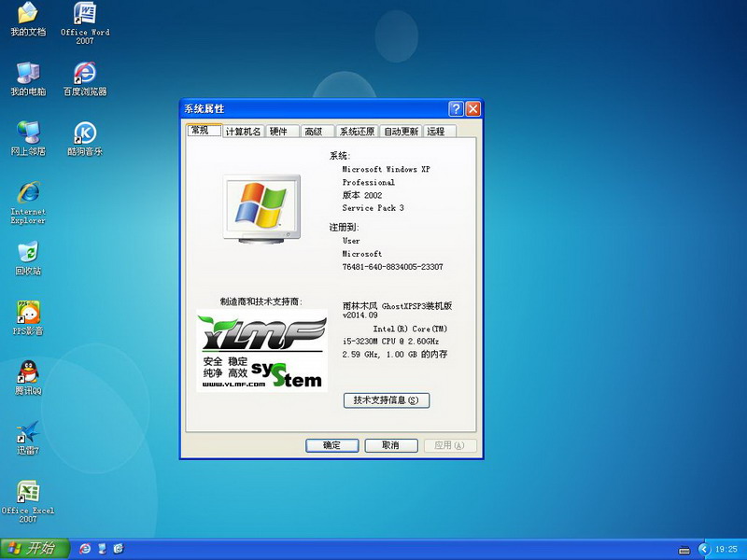This screenshot has width=747, height=560.
Task: Click the 技术支持信息(S) button
Action: click(387, 400)
